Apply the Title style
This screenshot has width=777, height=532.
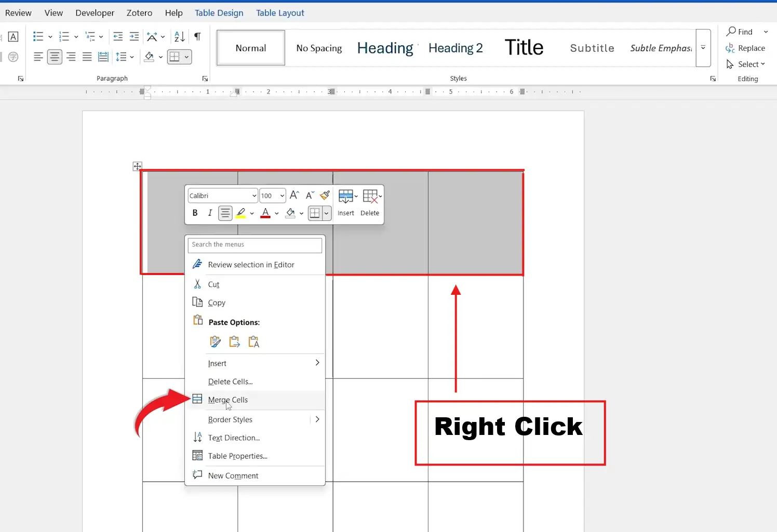coord(524,48)
